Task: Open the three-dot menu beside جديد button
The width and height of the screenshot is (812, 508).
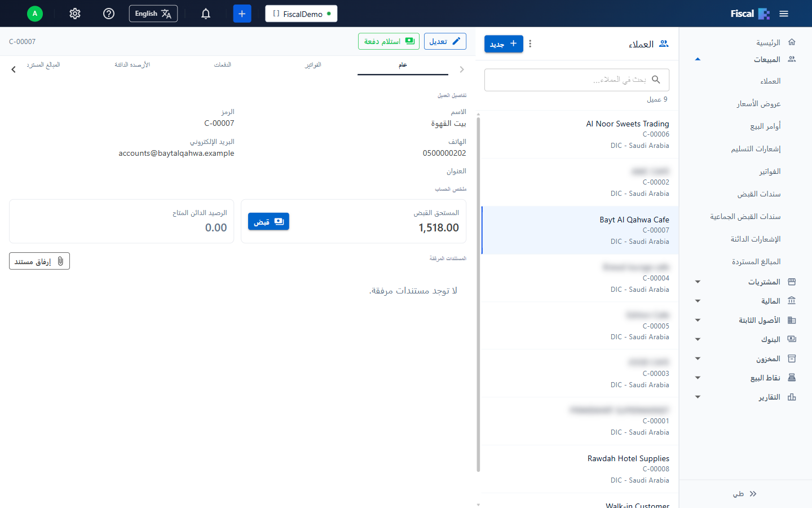Action: [x=530, y=43]
